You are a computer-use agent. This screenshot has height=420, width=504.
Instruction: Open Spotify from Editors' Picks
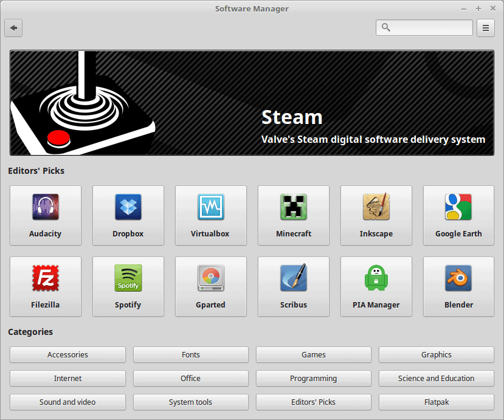(x=128, y=286)
